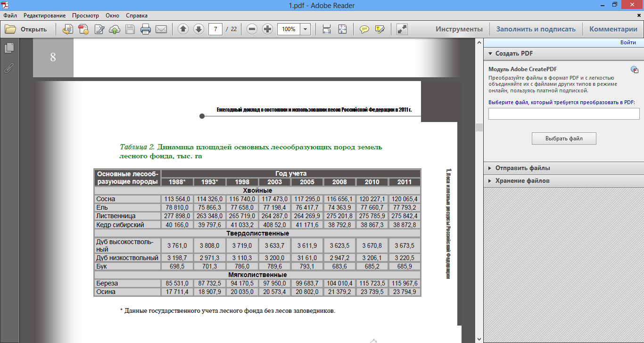Open the Редактирование menu

pos(45,16)
